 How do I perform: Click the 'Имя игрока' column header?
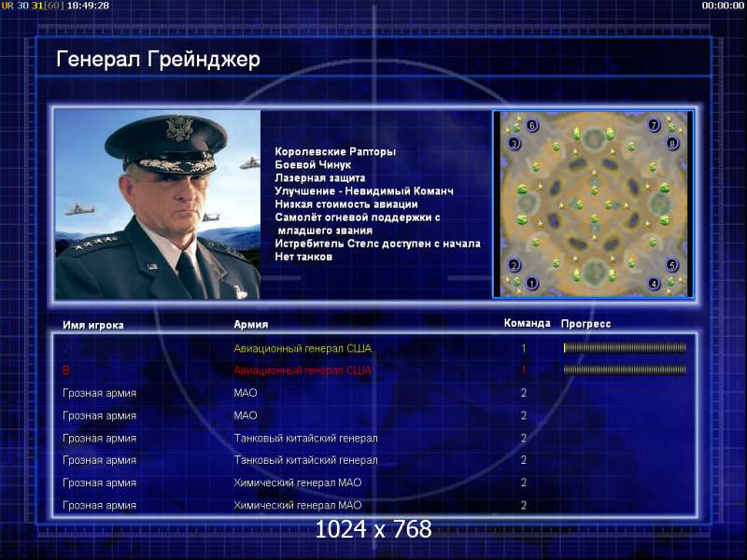tap(92, 325)
